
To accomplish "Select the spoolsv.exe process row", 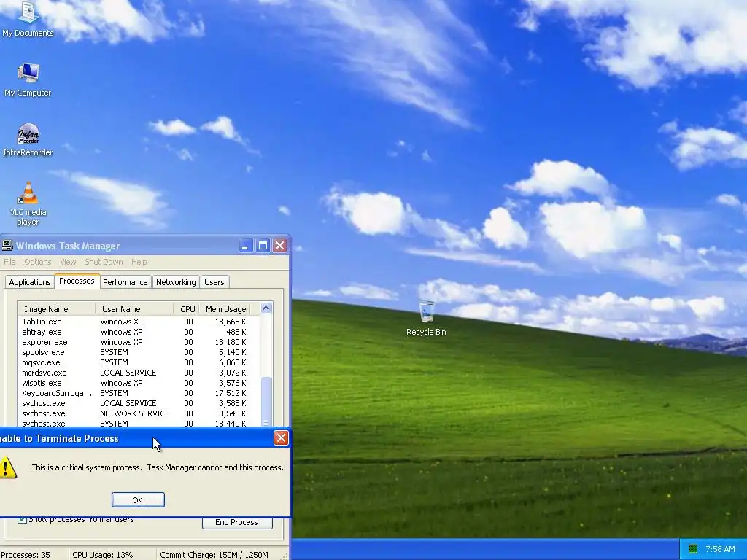I will coord(139,352).
